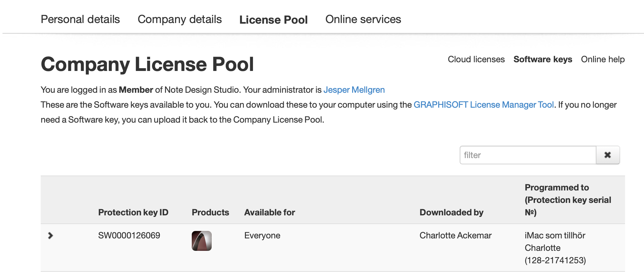Select the License Pool tab
This screenshot has height=272, width=644.
coord(273,20)
